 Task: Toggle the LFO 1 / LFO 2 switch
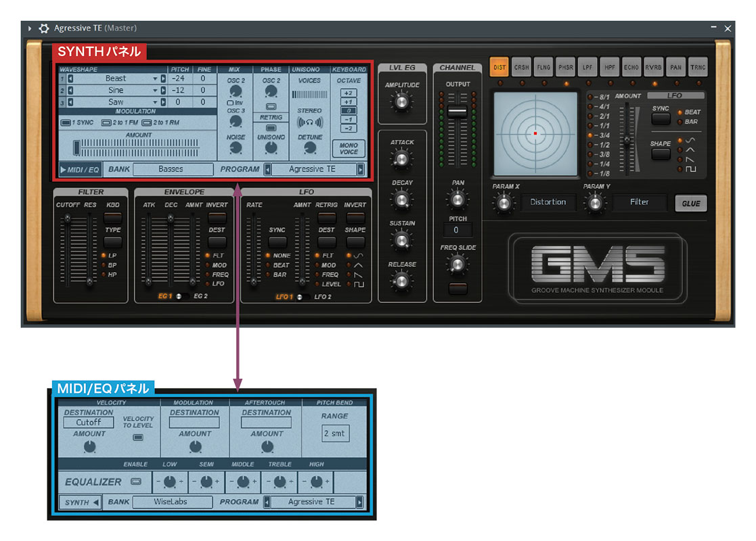point(303,298)
